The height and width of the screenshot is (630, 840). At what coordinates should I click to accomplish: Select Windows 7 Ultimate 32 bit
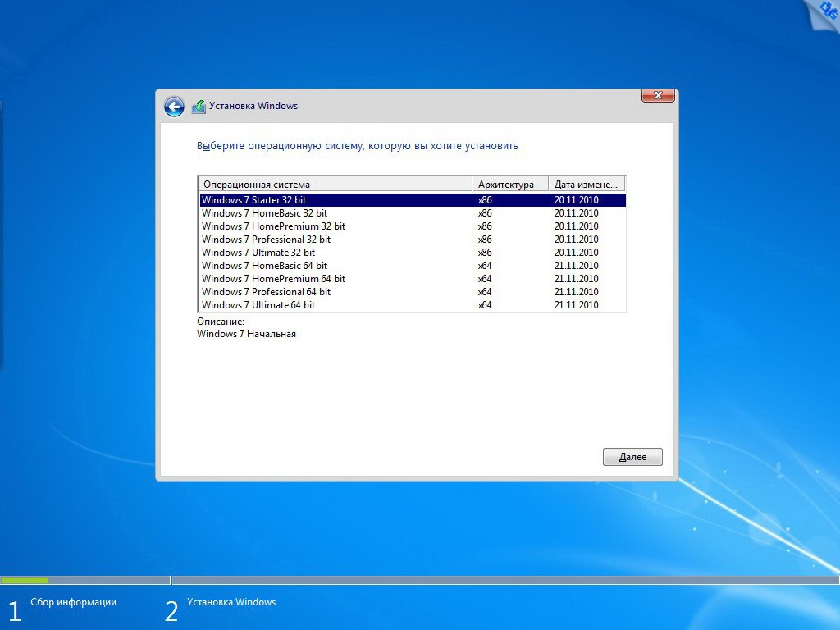point(413,253)
